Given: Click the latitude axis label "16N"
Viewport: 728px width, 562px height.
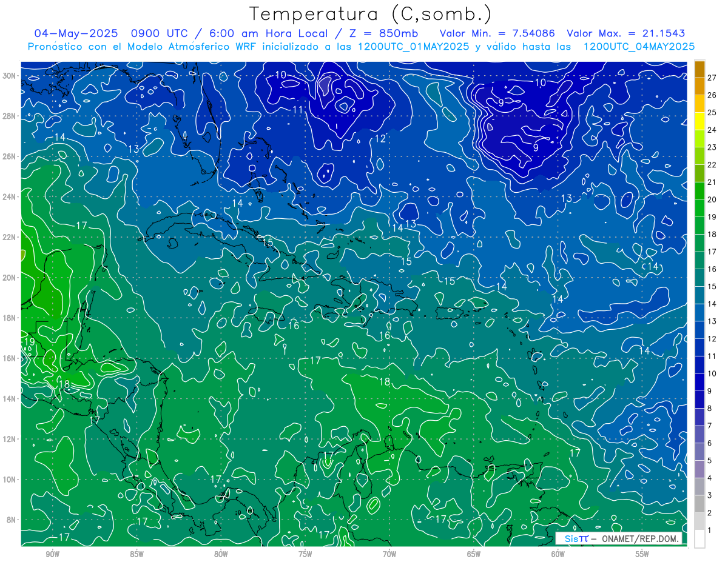Looking at the screenshot, I should (x=8, y=358).
